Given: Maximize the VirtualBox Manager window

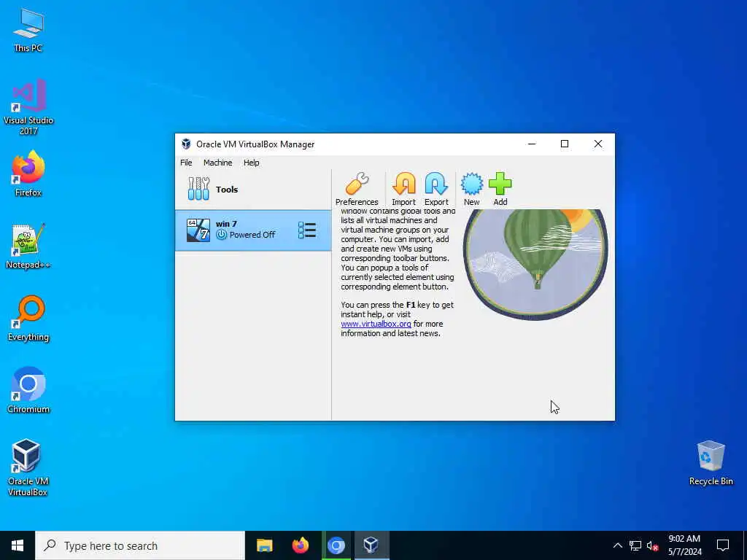Looking at the screenshot, I should 565,144.
